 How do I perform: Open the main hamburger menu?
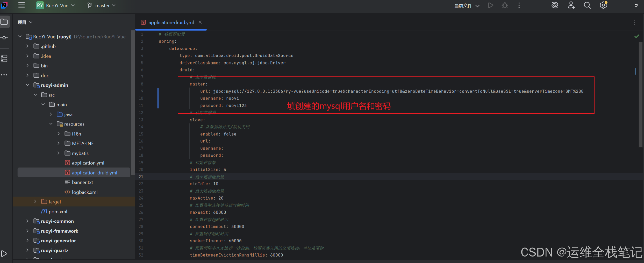[22, 5]
